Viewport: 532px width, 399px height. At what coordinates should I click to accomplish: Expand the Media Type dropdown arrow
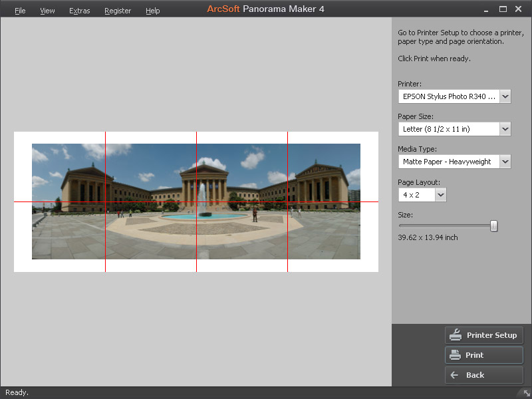tap(505, 162)
